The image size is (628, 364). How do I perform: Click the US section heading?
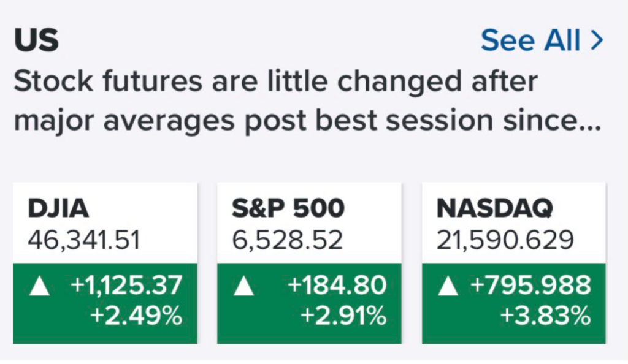[x=36, y=40]
